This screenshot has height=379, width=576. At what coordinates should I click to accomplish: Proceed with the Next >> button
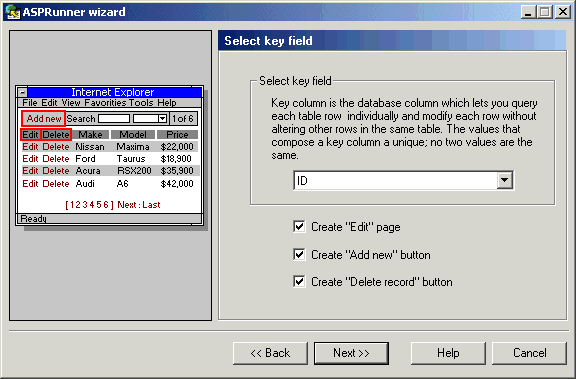coord(351,353)
